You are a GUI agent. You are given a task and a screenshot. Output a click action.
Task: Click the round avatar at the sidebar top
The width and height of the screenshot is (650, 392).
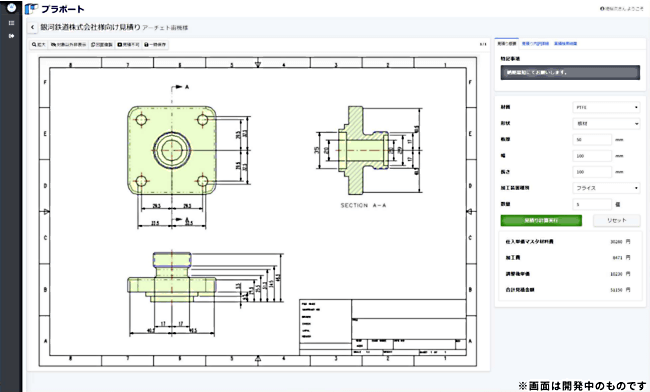[x=11, y=7]
